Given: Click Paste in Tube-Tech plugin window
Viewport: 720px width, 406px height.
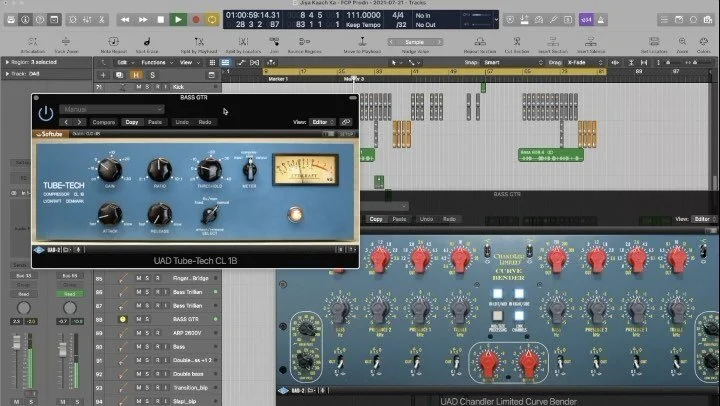Looking at the screenshot, I should [x=155, y=122].
